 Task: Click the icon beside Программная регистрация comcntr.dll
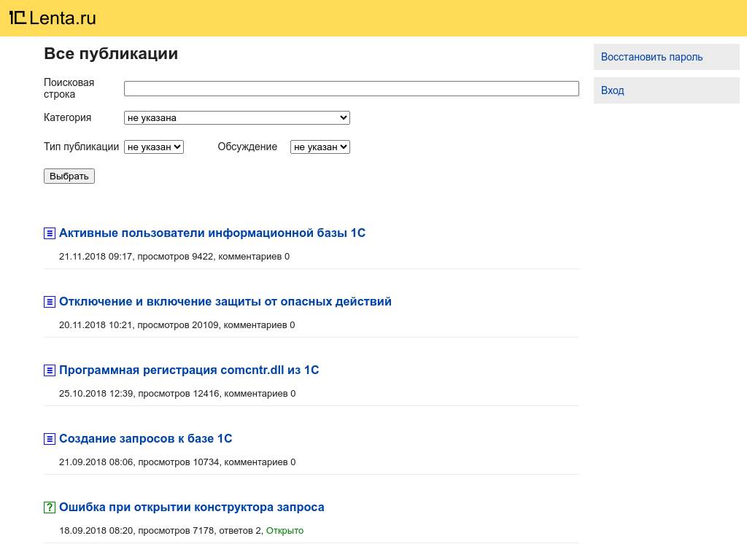pyautogui.click(x=50, y=370)
